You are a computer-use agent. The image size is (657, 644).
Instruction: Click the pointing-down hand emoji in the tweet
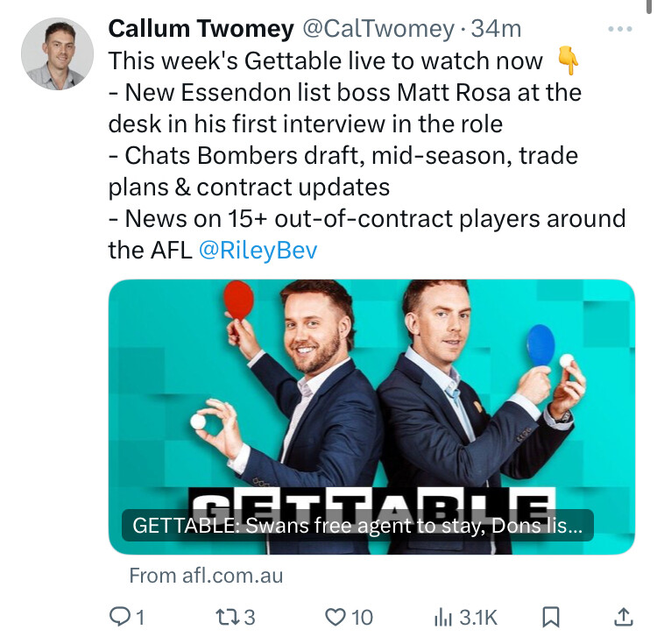(568, 61)
